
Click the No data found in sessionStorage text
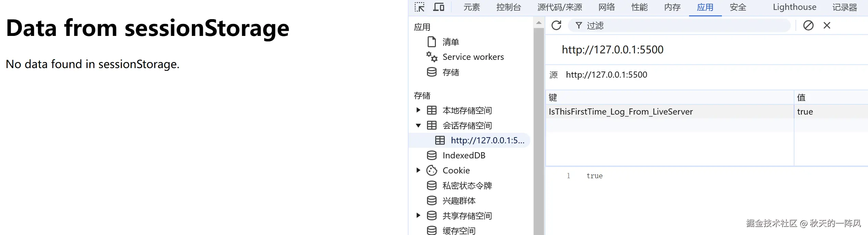(92, 64)
